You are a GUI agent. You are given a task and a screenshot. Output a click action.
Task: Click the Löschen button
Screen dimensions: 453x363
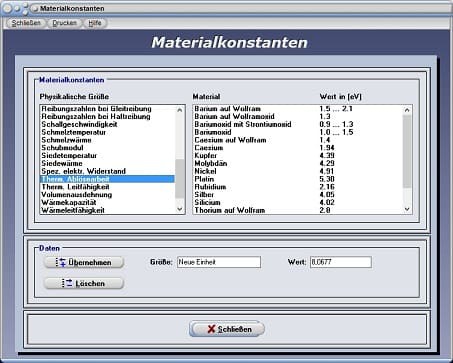84,283
